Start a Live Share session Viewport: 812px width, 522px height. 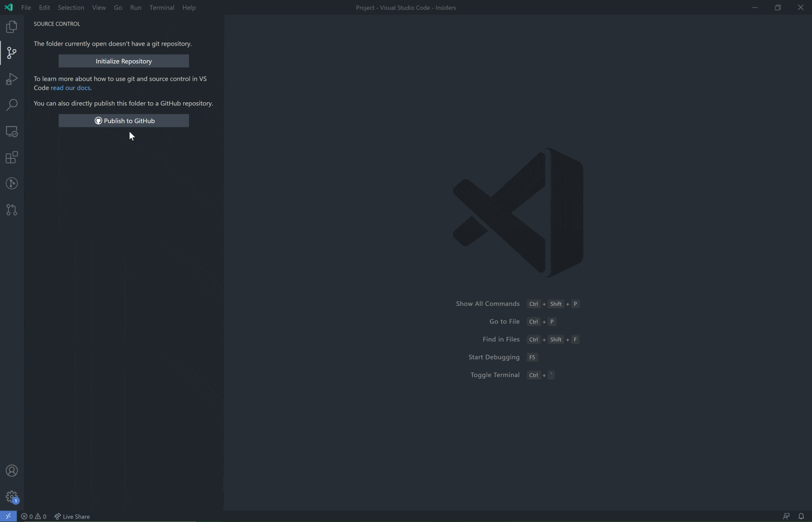click(72, 516)
